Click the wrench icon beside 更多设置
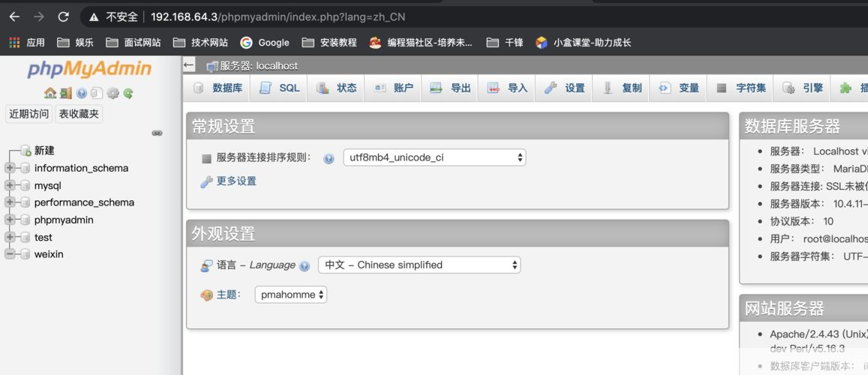Screen dimensions: 868x375 (x=206, y=181)
